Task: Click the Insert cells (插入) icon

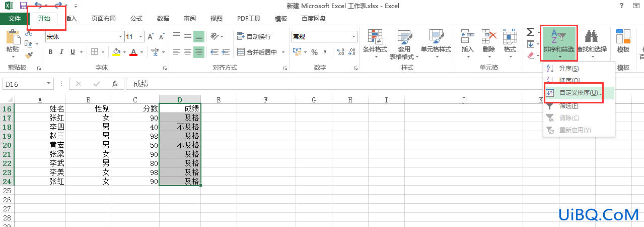Action: 468,36
